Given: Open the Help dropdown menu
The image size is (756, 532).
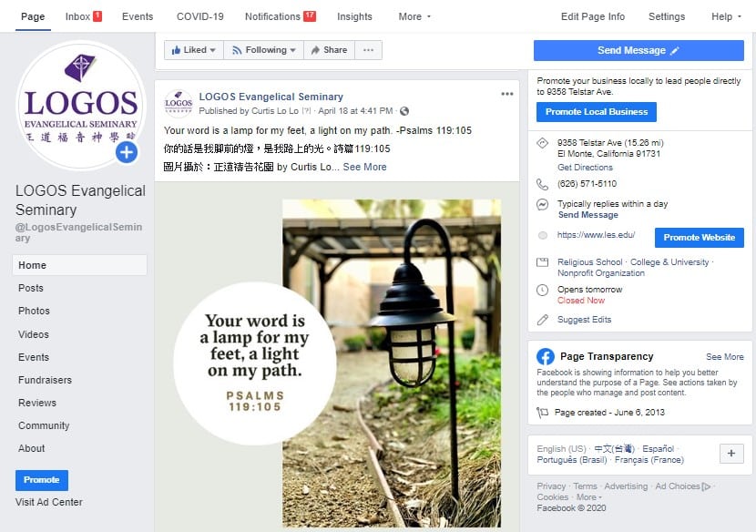Looking at the screenshot, I should [x=726, y=16].
